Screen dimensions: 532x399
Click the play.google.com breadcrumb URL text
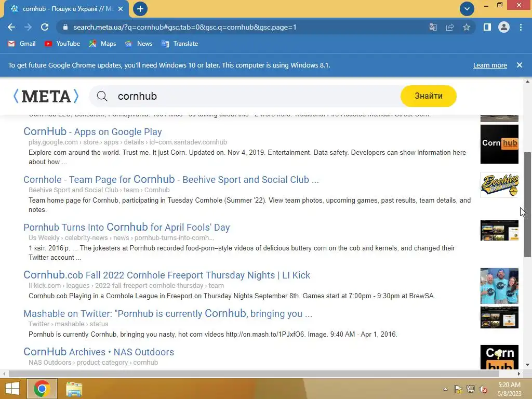click(128, 142)
